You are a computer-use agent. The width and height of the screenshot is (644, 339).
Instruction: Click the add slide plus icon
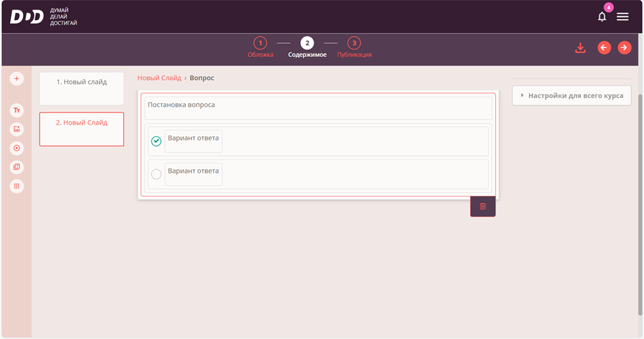[17, 79]
